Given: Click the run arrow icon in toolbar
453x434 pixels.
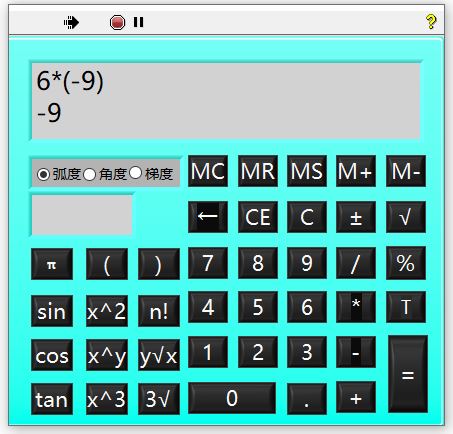Looking at the screenshot, I should pyautogui.click(x=71, y=23).
